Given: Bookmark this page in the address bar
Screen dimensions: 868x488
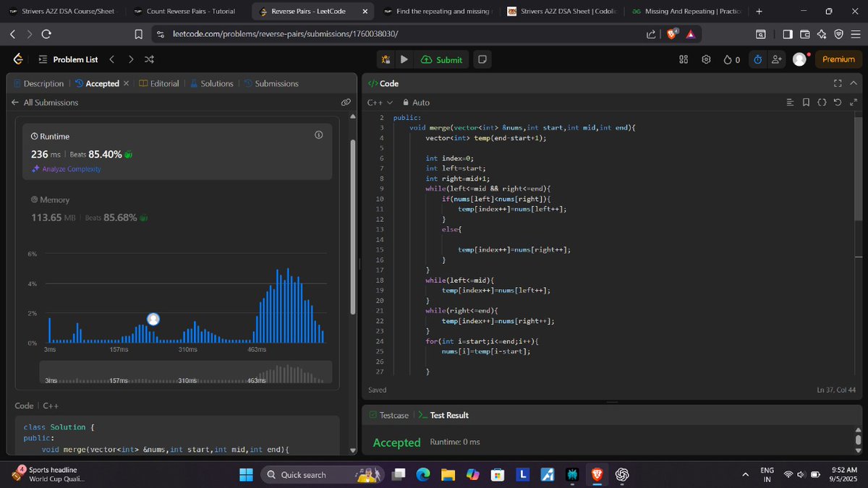Looking at the screenshot, I should (x=139, y=34).
